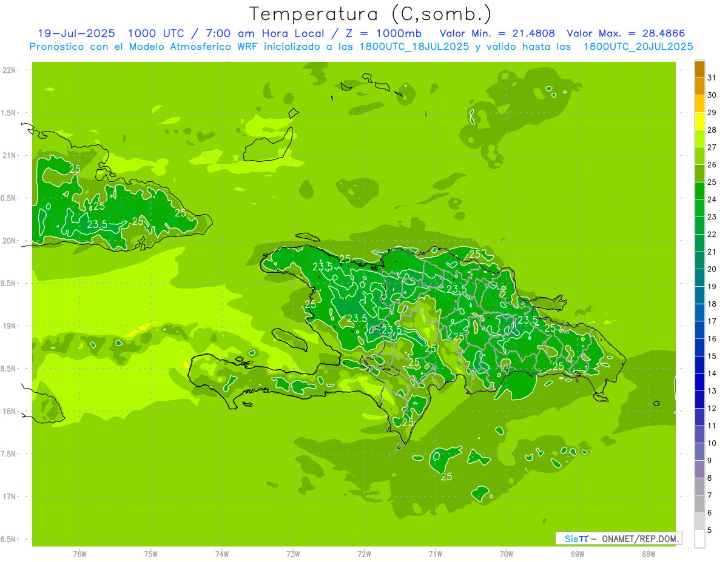The height and width of the screenshot is (562, 728).
Task: Click the "21N" latitude label
Action: click(10, 156)
